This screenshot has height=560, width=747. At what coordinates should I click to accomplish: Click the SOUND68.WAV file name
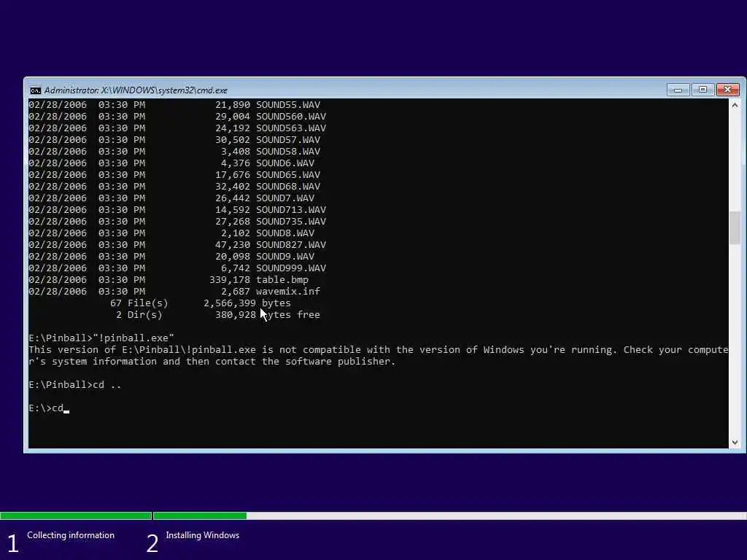288,187
